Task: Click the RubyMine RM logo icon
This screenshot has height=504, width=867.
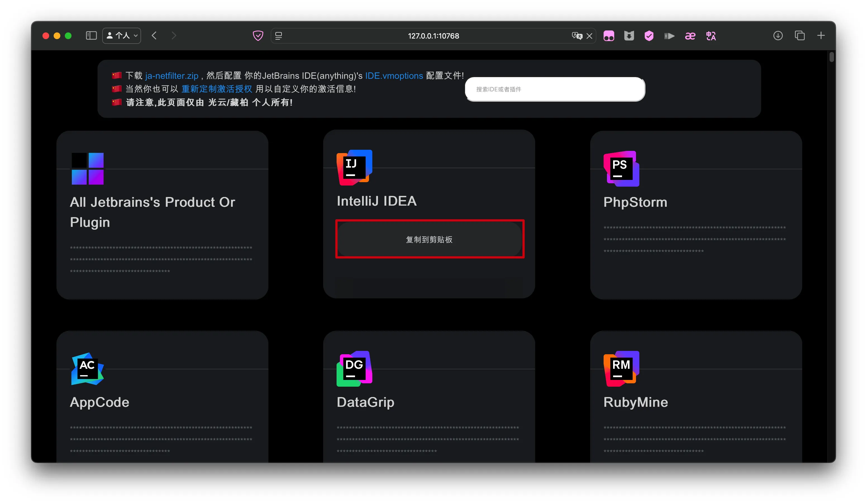Action: (x=621, y=369)
